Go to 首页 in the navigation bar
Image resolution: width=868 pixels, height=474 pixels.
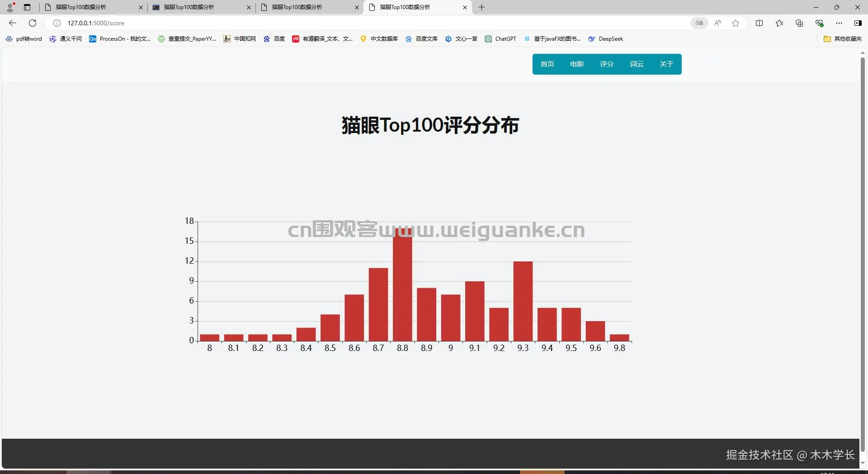(547, 64)
